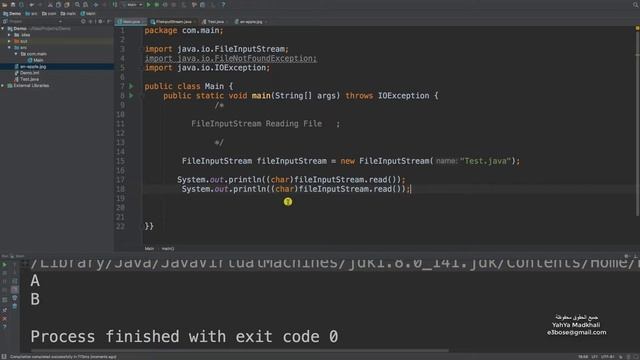Image resolution: width=640 pixels, height=360 pixels.
Task: Click the Open folder toolbar icon
Action: [4, 4]
